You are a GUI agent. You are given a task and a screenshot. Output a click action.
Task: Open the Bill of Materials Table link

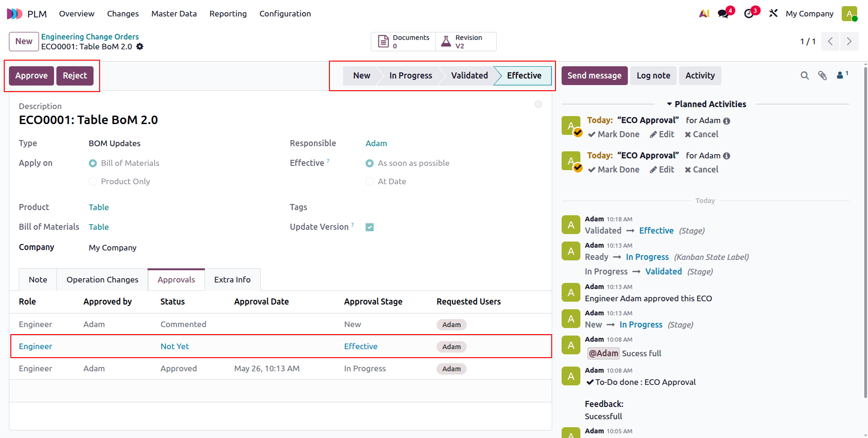click(x=99, y=227)
